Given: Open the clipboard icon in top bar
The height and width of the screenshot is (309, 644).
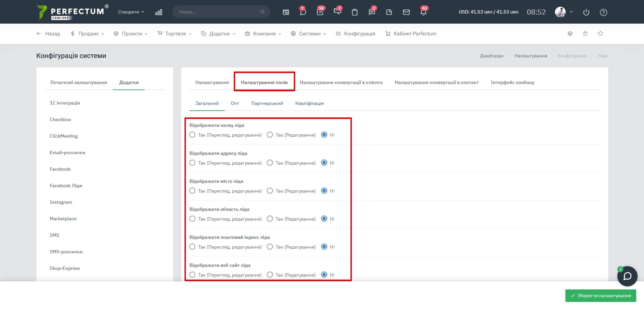Looking at the screenshot, I should [x=355, y=12].
